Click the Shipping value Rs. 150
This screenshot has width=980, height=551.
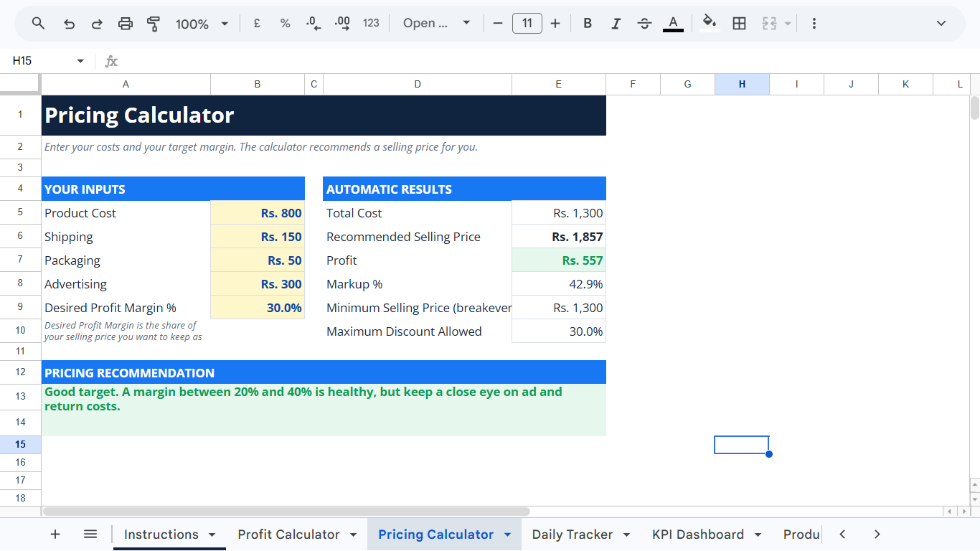click(x=258, y=237)
